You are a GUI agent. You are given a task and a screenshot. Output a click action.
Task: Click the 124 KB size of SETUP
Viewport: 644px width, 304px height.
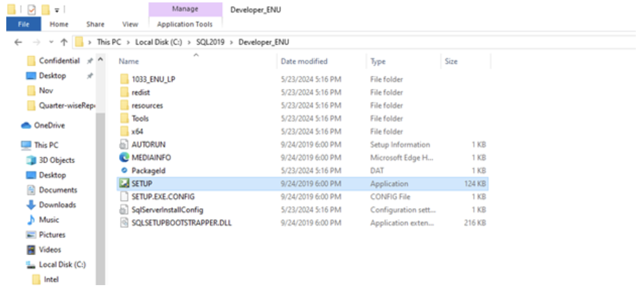pyautogui.click(x=475, y=184)
